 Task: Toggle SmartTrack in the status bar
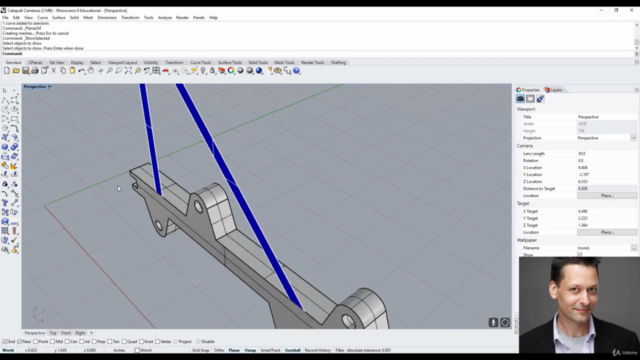(x=270, y=350)
